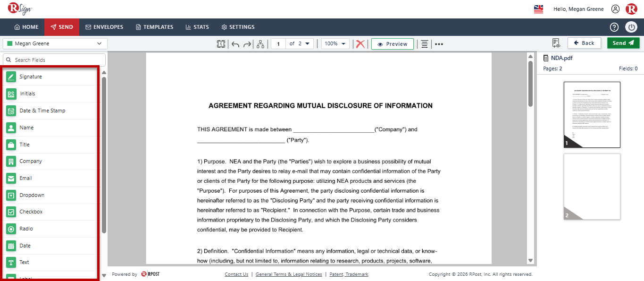Viewport: 644px width, 281px height.
Task: Open the SEND tab
Action: click(x=62, y=27)
